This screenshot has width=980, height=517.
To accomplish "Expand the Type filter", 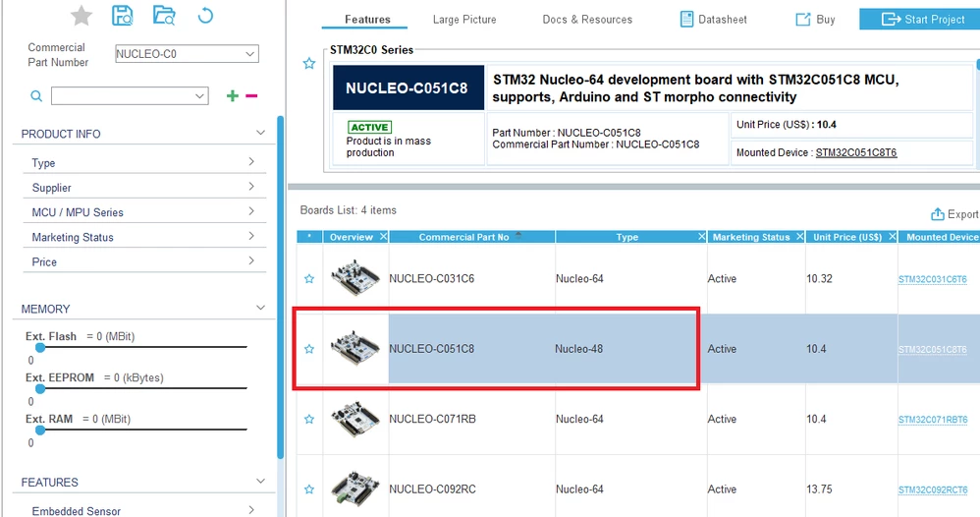I will (x=251, y=161).
